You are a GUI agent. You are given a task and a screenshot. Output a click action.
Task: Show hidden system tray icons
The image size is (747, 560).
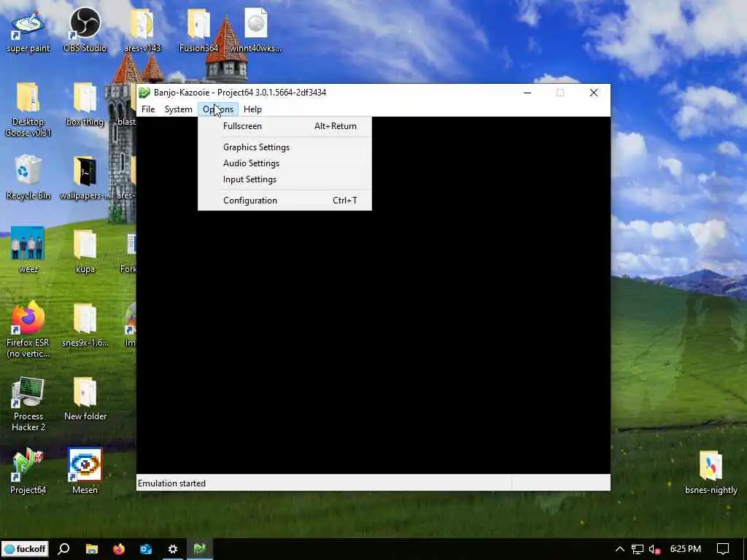coord(620,549)
